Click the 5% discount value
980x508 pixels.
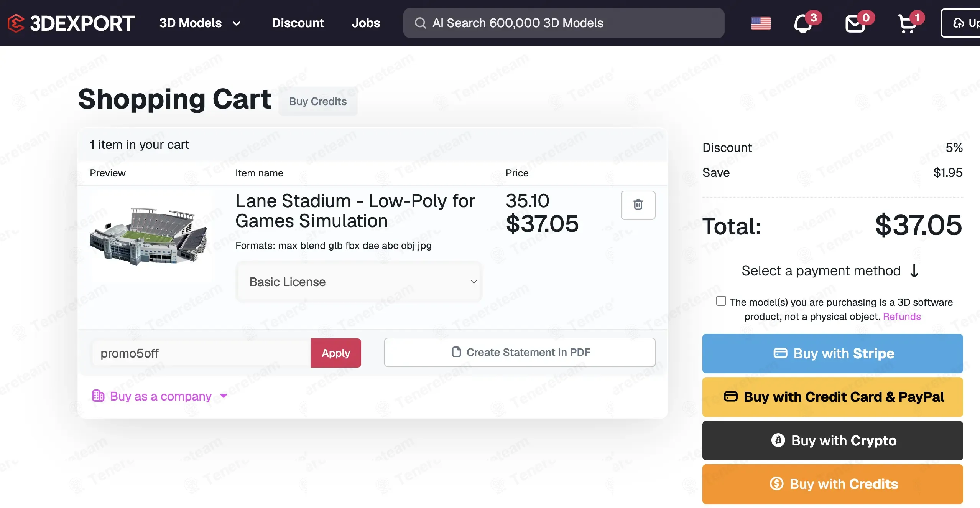click(954, 148)
